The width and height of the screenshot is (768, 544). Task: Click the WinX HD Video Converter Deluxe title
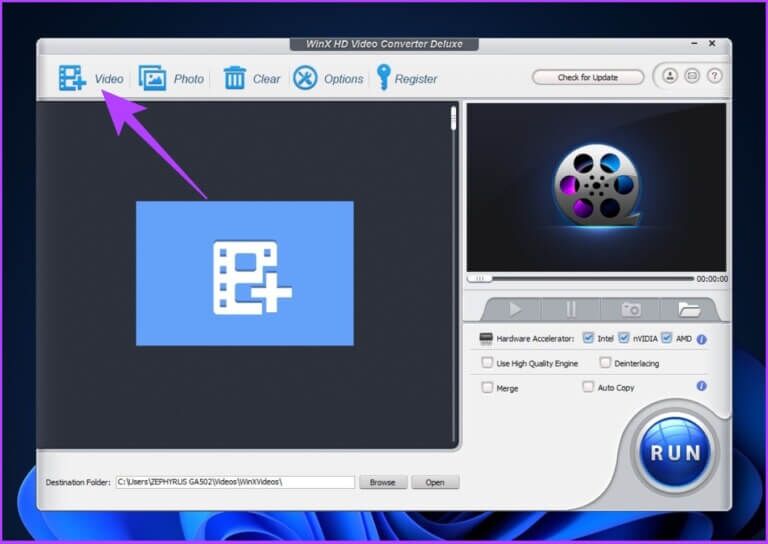pos(384,44)
